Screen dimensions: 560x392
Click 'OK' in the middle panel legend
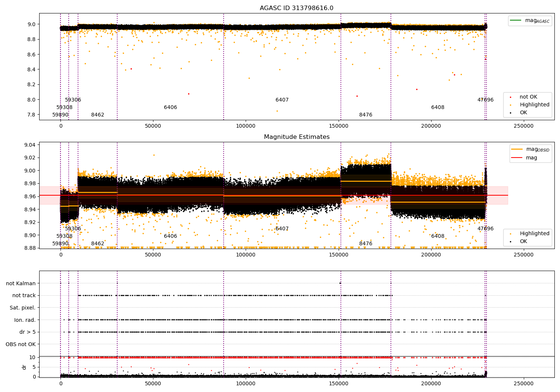523,242
